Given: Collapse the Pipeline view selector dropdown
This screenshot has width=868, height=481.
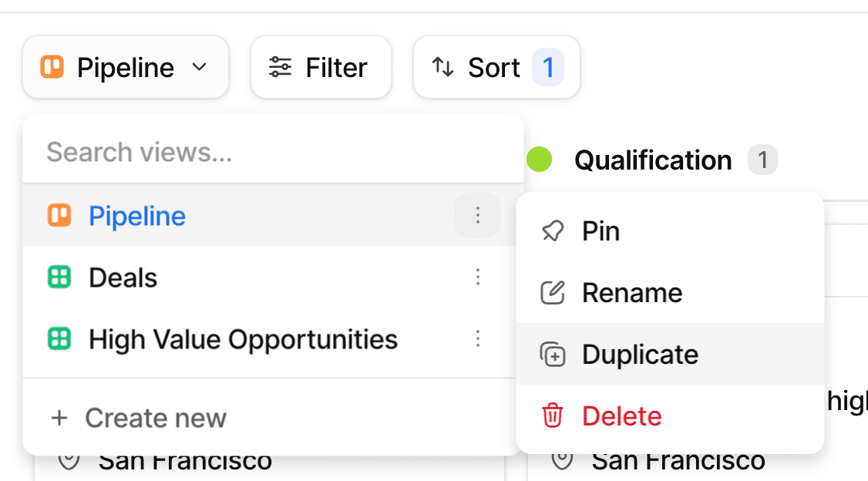Looking at the screenshot, I should [126, 68].
